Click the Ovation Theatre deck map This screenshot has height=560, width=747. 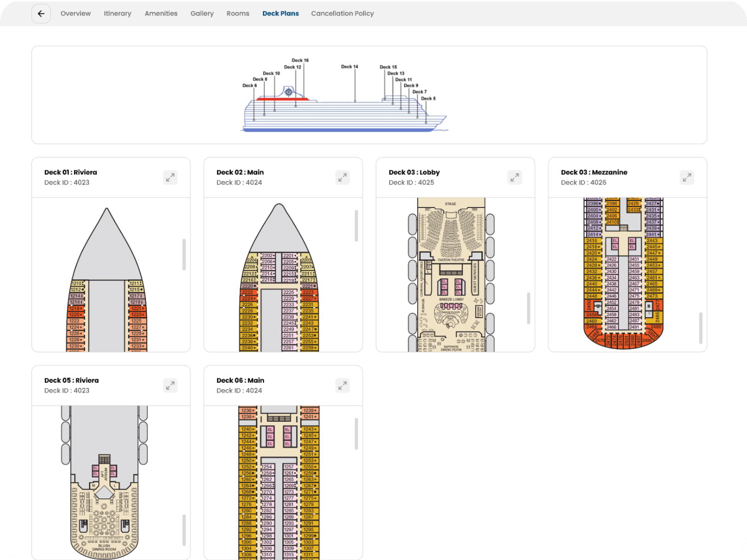pyautogui.click(x=451, y=275)
